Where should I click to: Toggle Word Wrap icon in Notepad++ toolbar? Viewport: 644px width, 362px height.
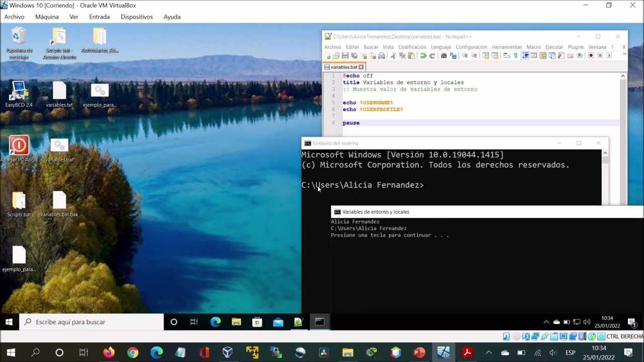506,55
